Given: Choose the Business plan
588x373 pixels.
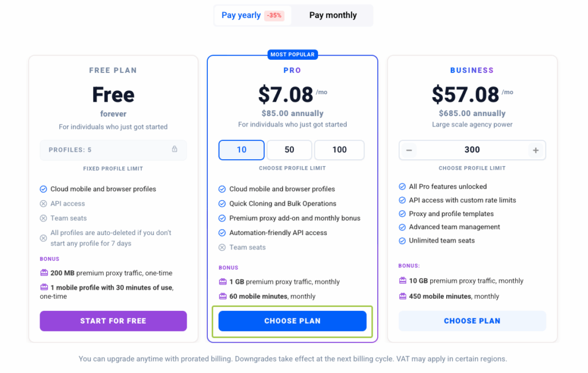Looking at the screenshot, I should [x=472, y=321].
